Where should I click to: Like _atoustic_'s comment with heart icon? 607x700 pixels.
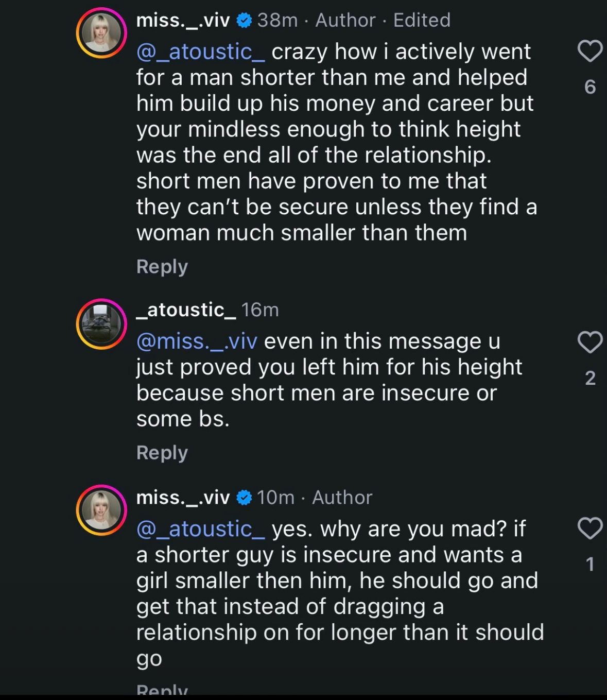pos(590,342)
